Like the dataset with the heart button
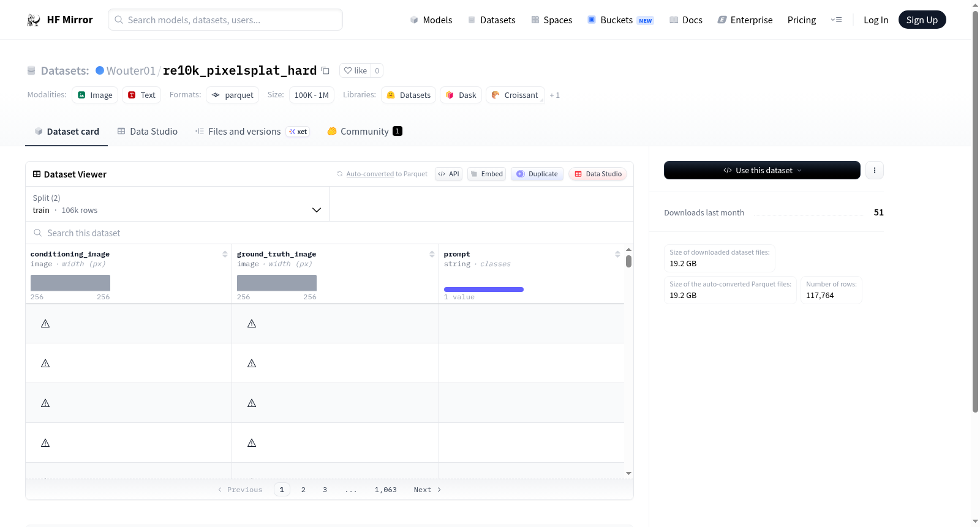Image resolution: width=980 pixels, height=527 pixels. pyautogui.click(x=355, y=70)
